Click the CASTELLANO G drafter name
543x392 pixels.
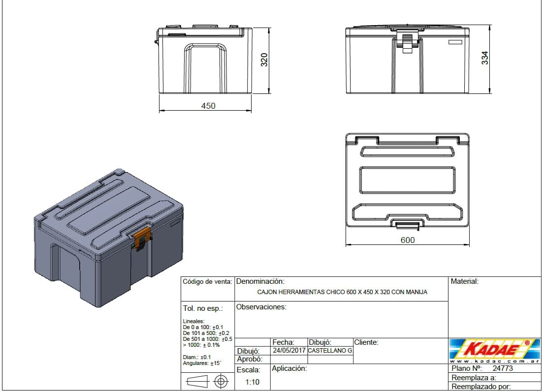329,351
